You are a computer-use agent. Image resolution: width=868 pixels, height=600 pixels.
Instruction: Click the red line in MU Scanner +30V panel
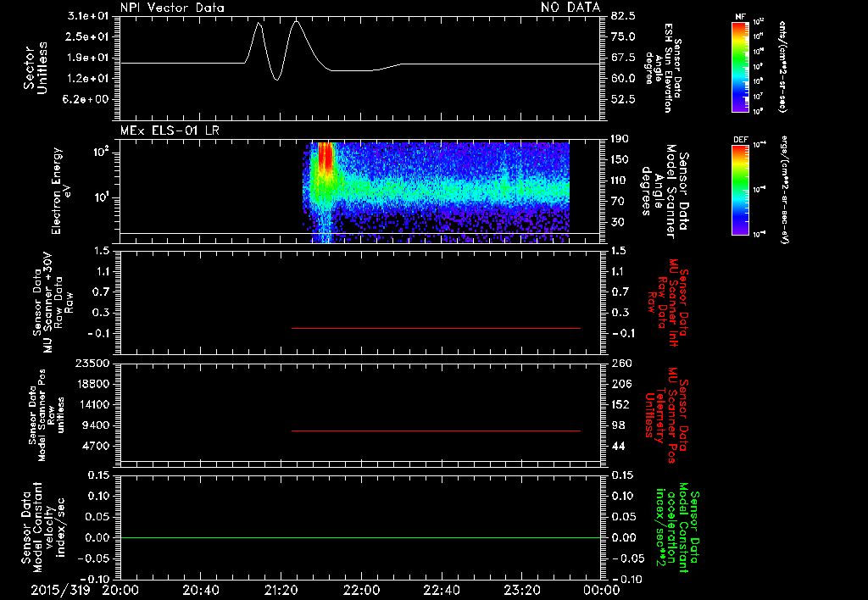(x=436, y=328)
